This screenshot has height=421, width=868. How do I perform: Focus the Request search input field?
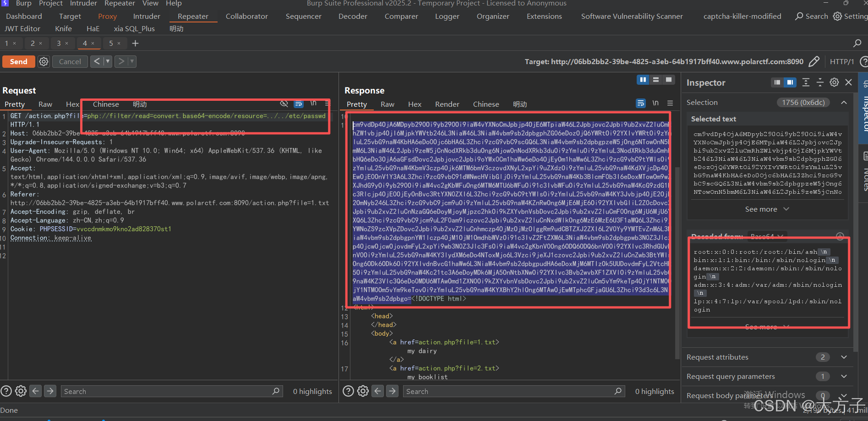[171, 391]
